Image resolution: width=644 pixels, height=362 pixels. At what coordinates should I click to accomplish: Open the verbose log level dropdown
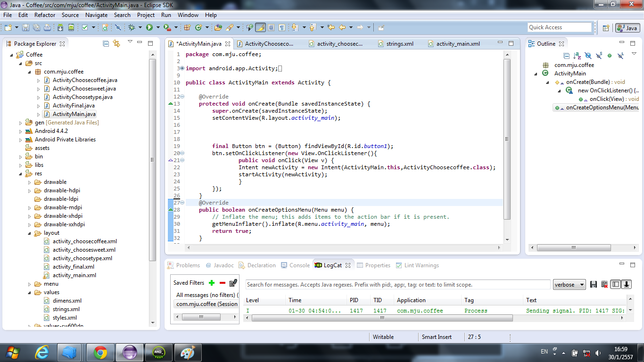click(570, 285)
